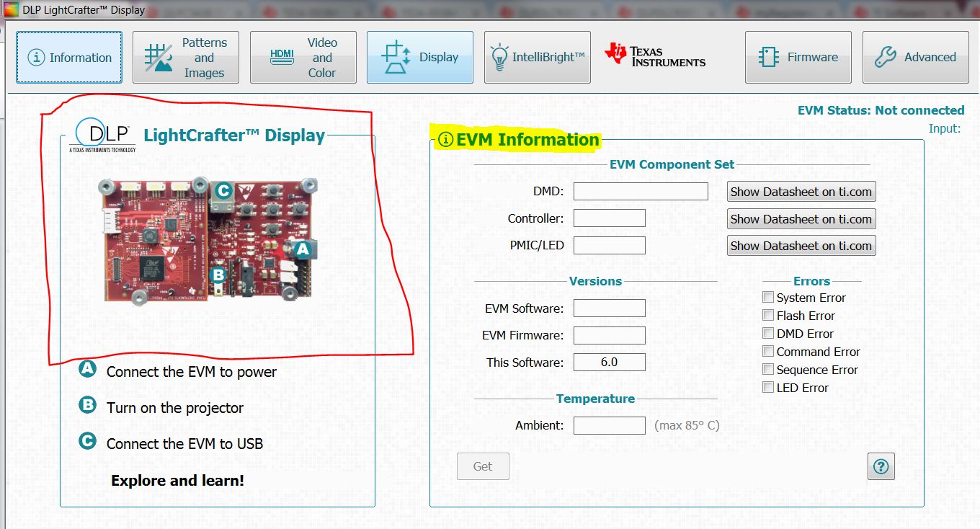Click the help question mark button
The height and width of the screenshot is (529, 980).
click(x=881, y=466)
